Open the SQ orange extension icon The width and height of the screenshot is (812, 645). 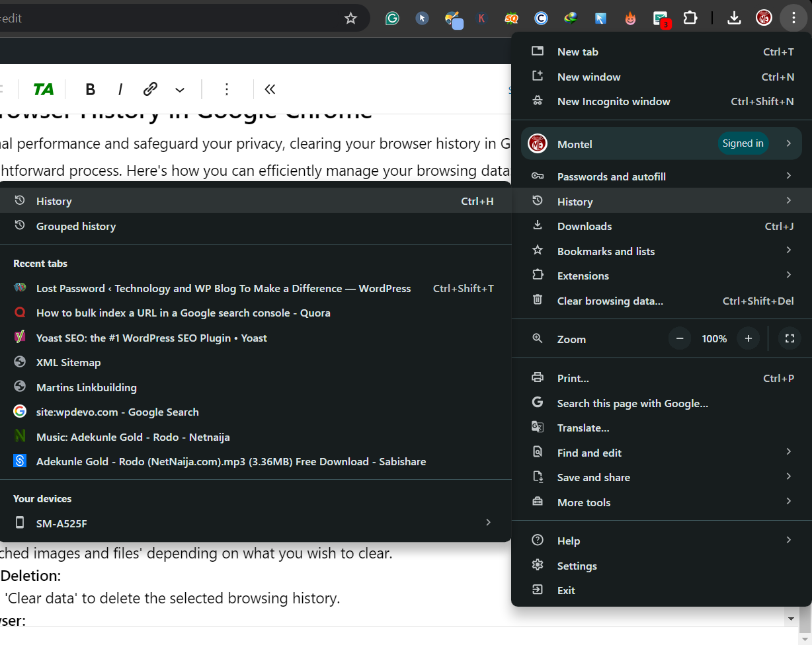coord(511,19)
